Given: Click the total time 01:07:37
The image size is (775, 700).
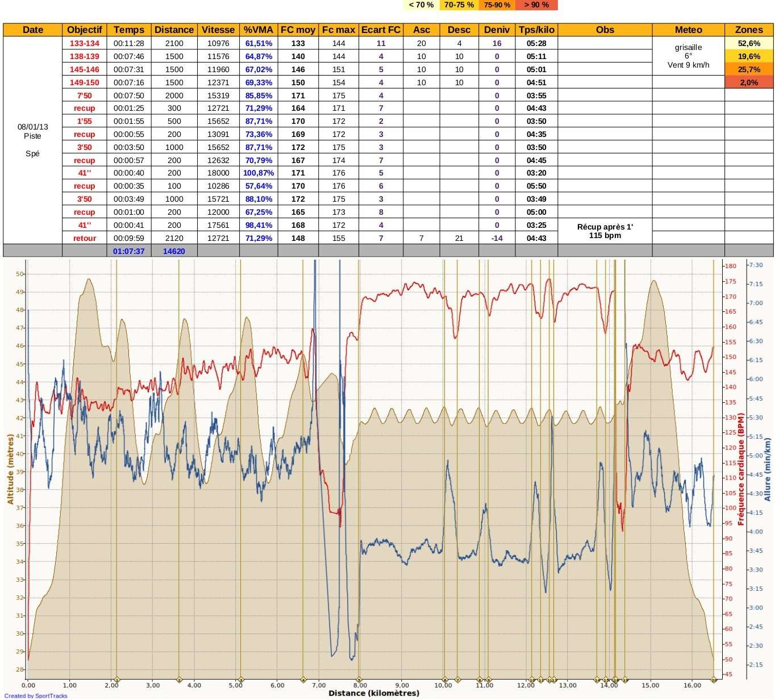Looking at the screenshot, I should pos(129,251).
